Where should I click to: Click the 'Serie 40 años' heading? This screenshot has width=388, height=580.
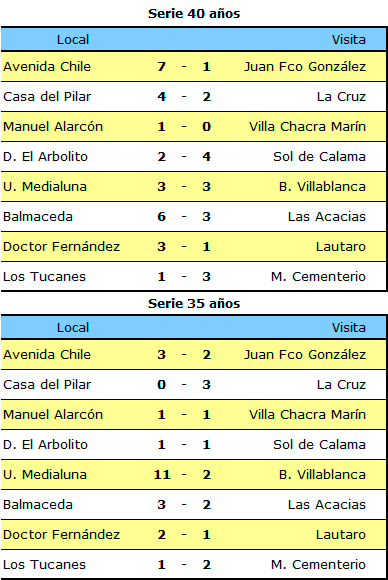[x=194, y=14]
